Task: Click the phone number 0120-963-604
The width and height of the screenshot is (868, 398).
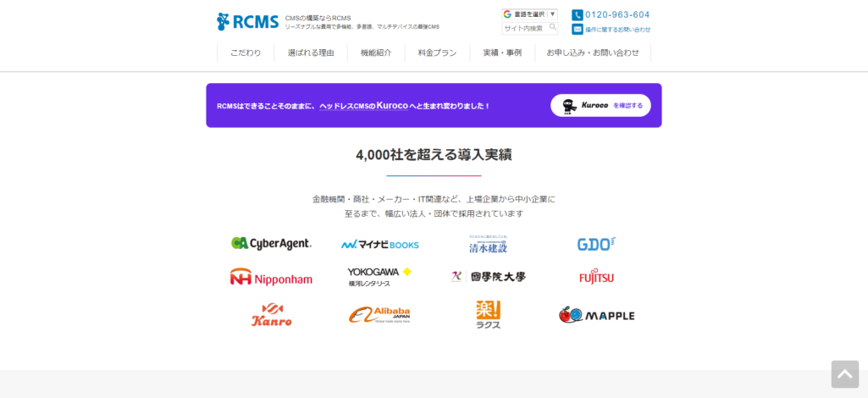Action: pyautogui.click(x=617, y=15)
